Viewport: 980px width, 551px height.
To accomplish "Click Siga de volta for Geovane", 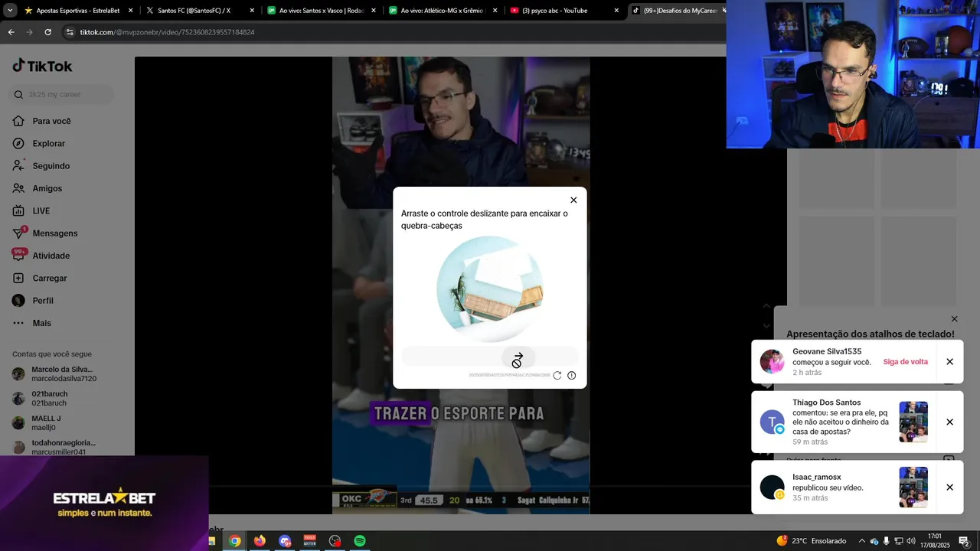I will [905, 362].
